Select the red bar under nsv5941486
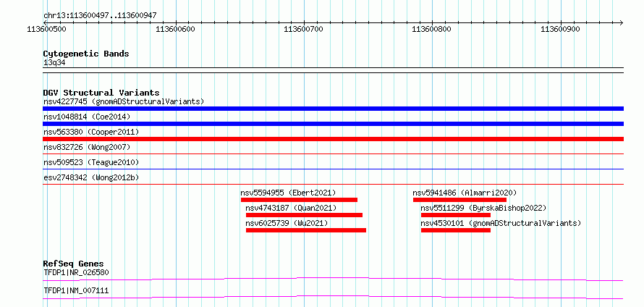 pyautogui.click(x=459, y=200)
